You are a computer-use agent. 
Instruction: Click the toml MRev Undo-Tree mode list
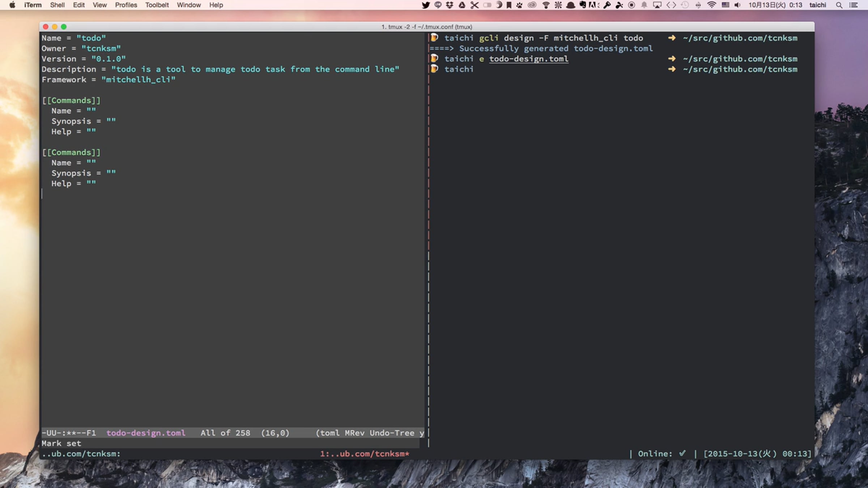pyautogui.click(x=370, y=433)
